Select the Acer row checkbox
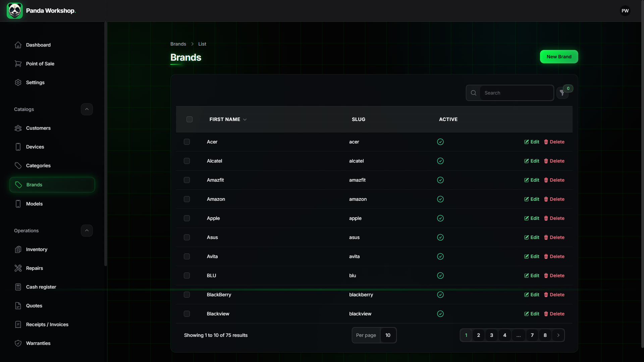Viewport: 644px width, 362px height. pos(187,142)
